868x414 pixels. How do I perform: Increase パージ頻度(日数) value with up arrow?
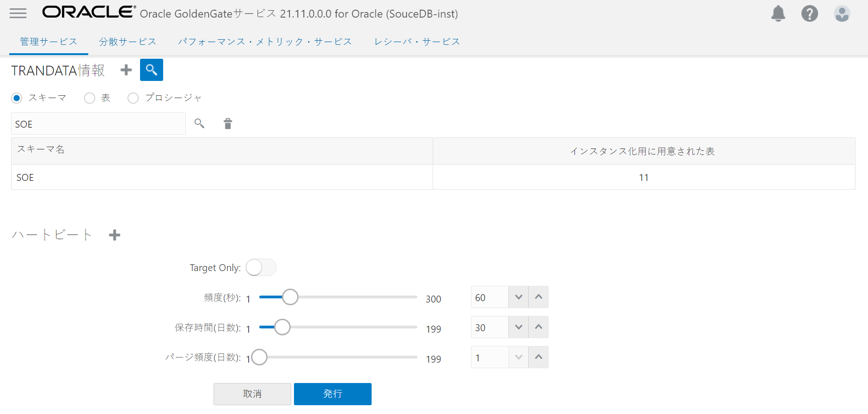point(538,357)
